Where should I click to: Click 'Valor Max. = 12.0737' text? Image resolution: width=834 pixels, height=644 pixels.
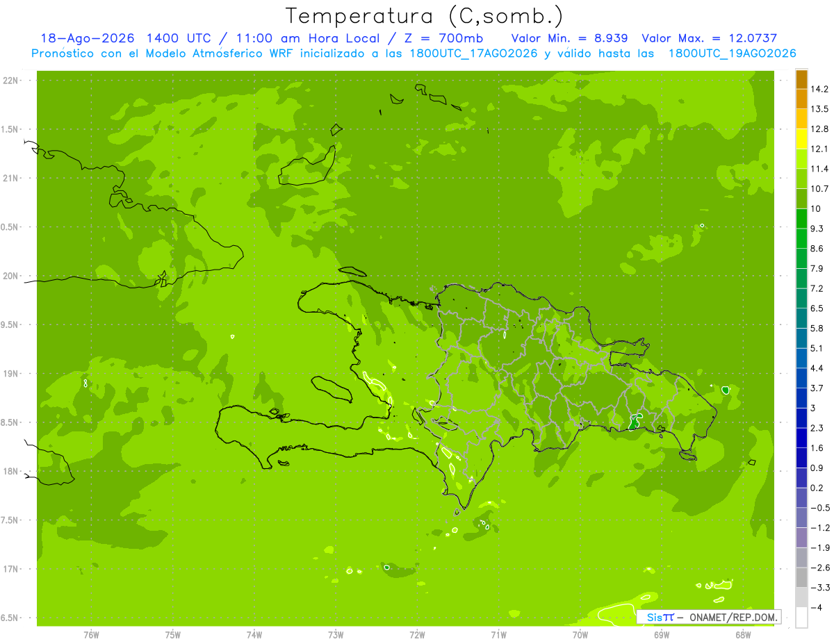[710, 38]
